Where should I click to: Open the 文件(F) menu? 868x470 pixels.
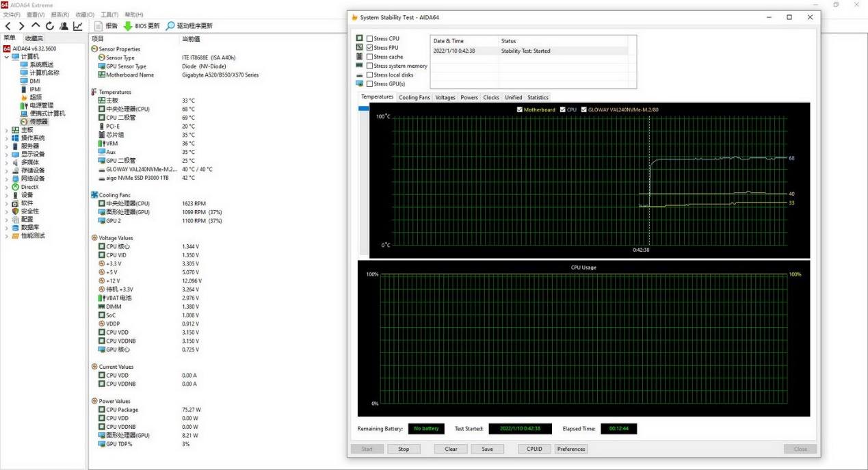(x=12, y=14)
